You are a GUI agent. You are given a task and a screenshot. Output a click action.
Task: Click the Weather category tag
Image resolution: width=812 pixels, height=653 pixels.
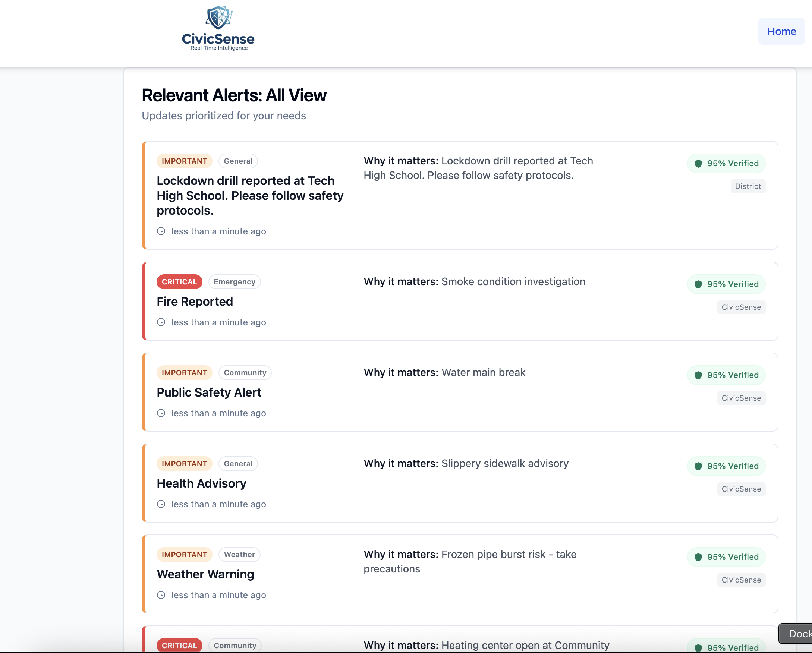tap(239, 554)
